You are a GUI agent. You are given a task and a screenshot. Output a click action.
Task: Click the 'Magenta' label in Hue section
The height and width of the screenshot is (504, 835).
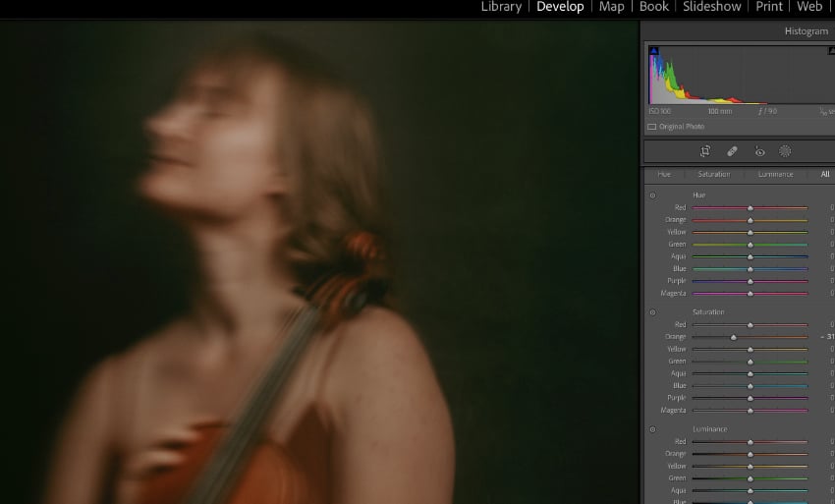673,294
